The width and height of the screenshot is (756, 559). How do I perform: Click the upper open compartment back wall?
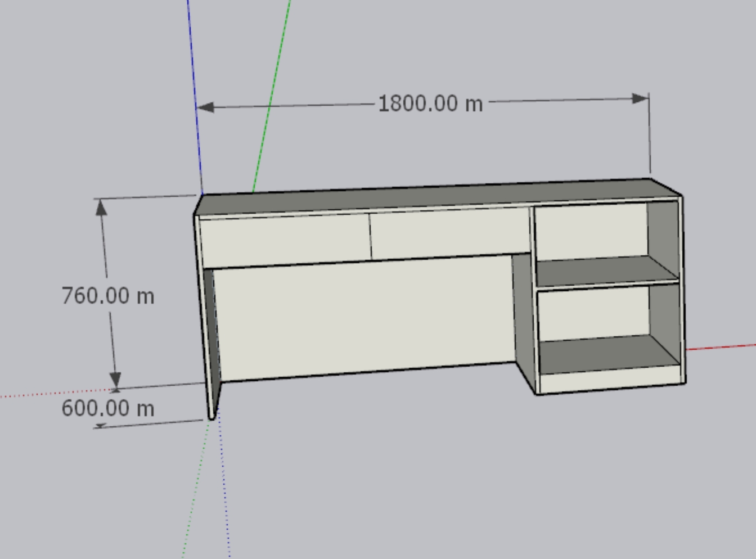coord(591,232)
